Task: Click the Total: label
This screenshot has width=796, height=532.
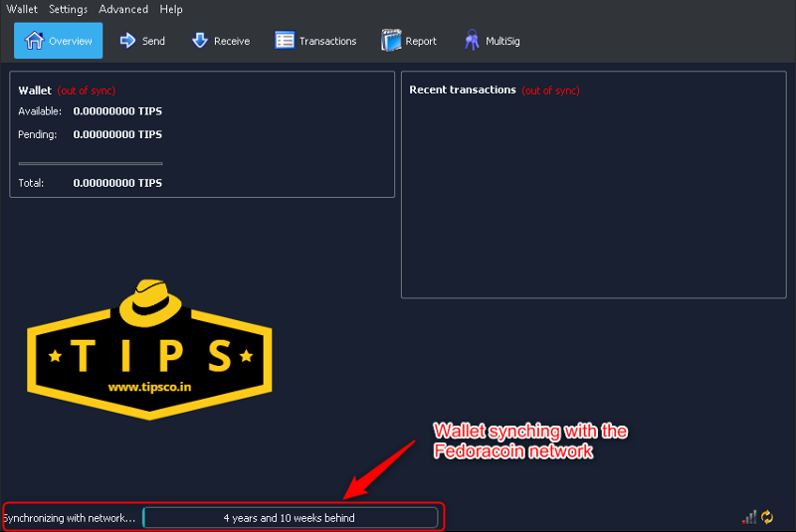Action: (31, 183)
